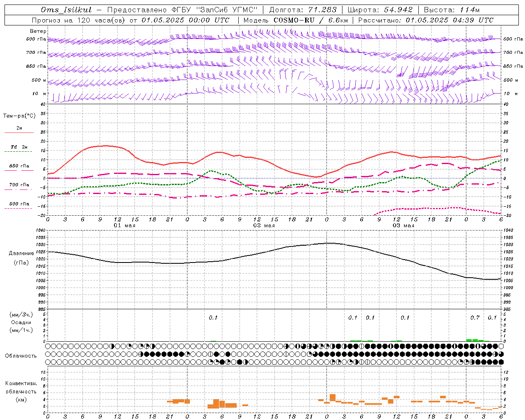Click the Тем-ра(°C) axis title
Viewport: 525px width, 420px height.
point(19,116)
